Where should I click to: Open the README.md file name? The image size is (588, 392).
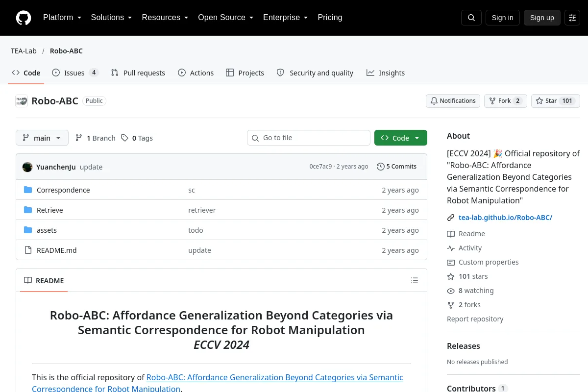(x=57, y=250)
